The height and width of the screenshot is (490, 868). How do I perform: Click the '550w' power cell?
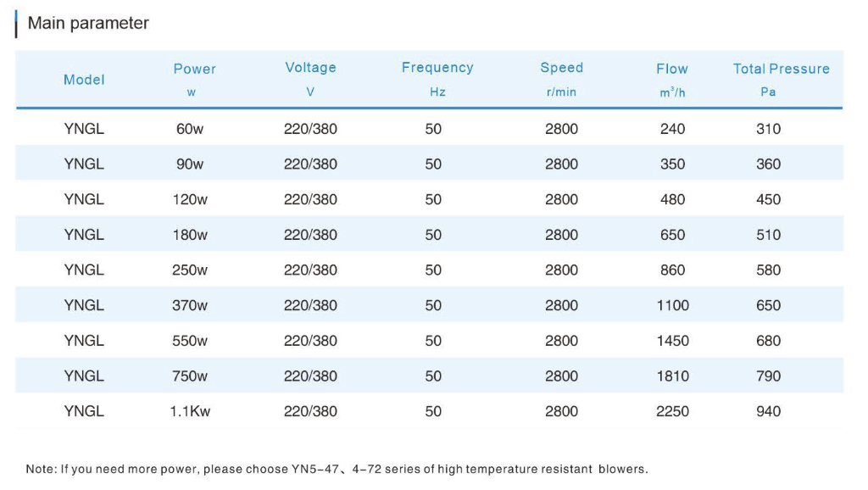(x=190, y=341)
